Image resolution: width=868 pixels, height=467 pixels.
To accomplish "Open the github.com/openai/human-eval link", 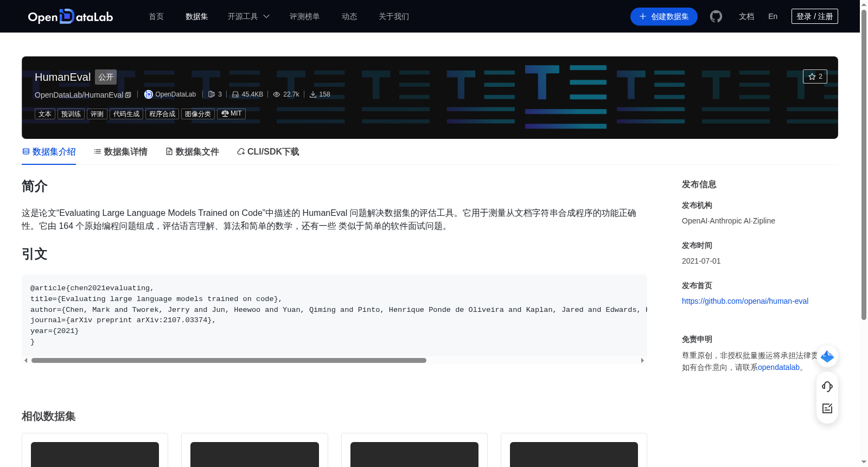I will click(x=745, y=301).
